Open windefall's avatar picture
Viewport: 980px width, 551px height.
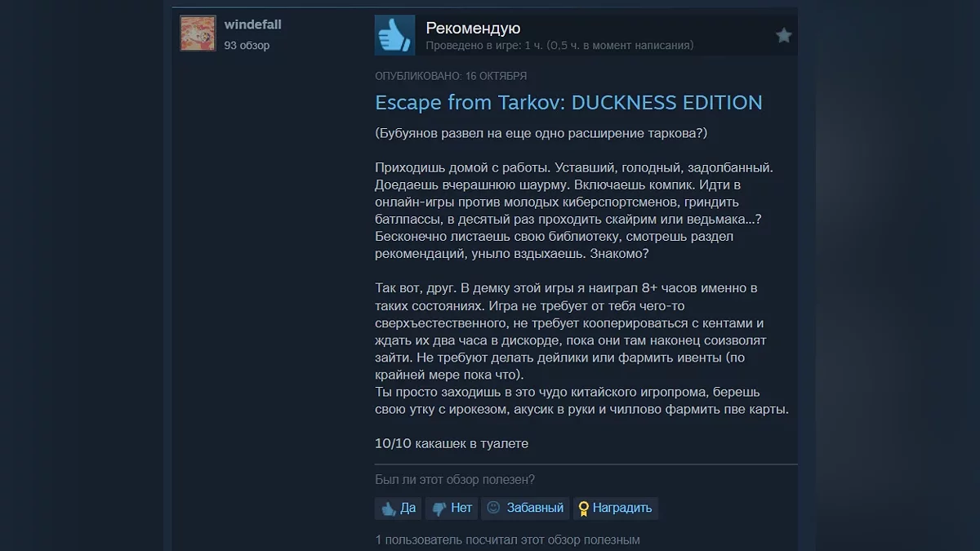pos(198,33)
